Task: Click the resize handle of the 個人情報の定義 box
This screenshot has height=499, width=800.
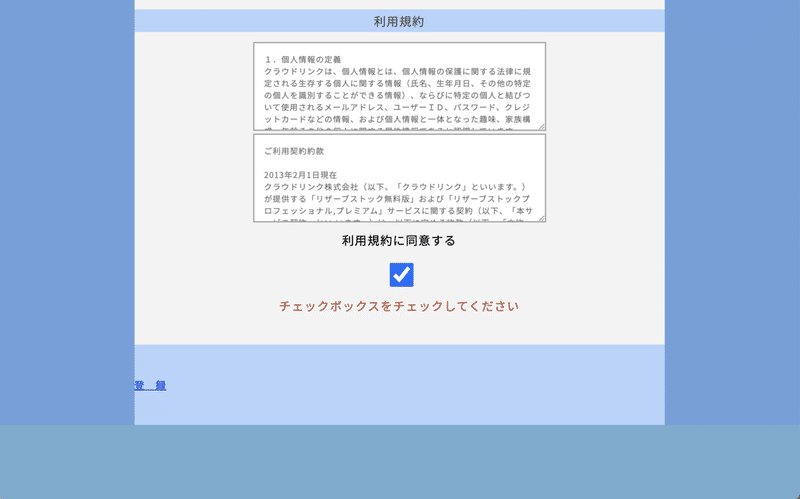Action: 542,127
